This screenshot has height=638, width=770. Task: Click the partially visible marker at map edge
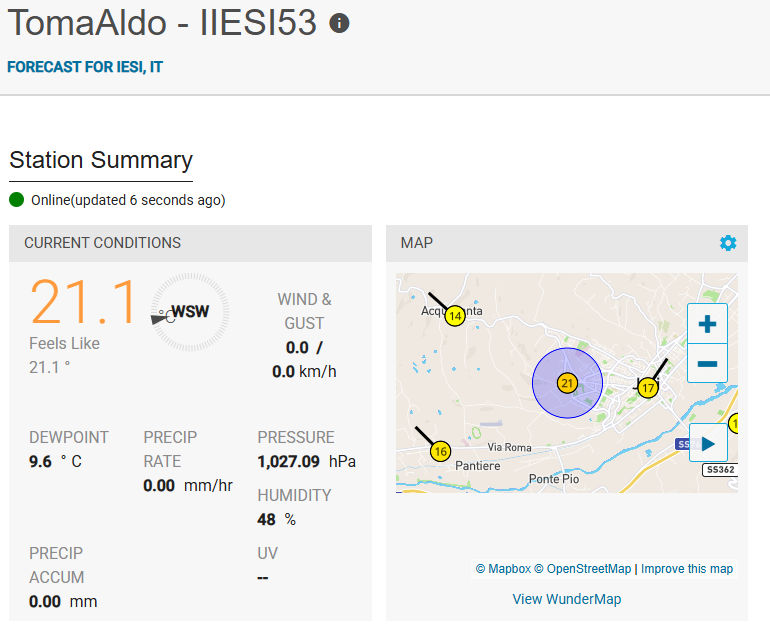pos(732,424)
